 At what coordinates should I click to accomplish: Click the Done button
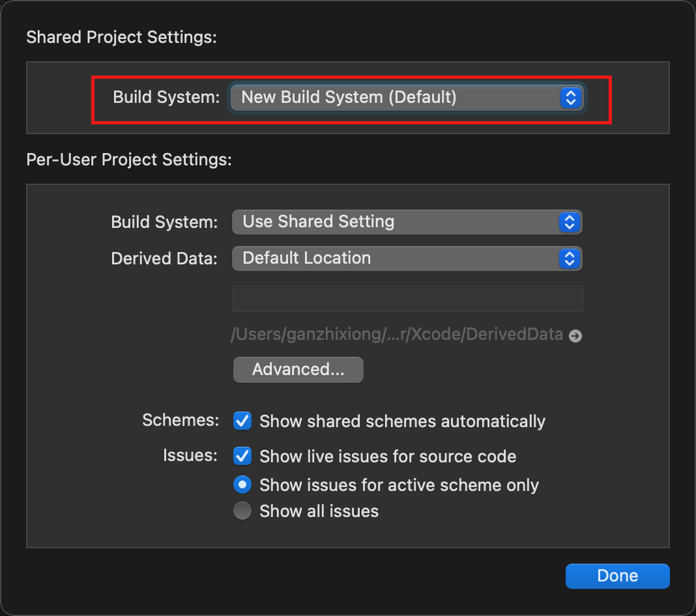(x=617, y=576)
